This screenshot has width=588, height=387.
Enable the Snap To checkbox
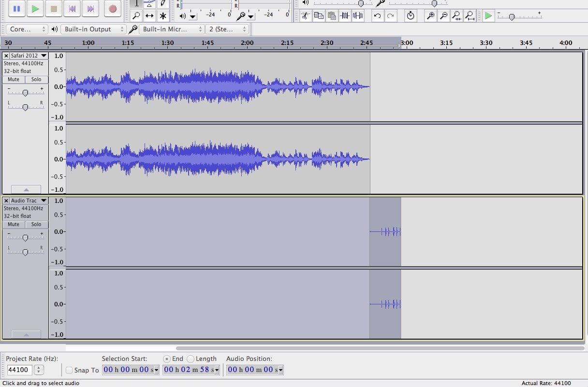(x=69, y=370)
